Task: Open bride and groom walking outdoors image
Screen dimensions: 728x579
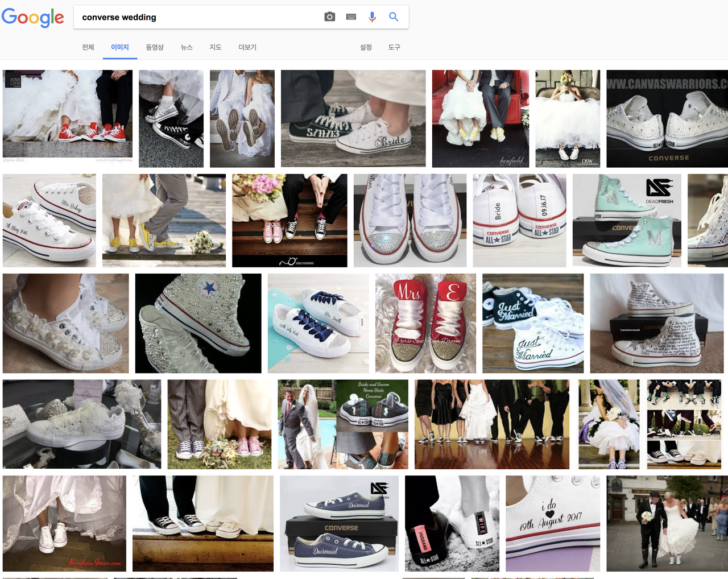Action: pos(667,523)
